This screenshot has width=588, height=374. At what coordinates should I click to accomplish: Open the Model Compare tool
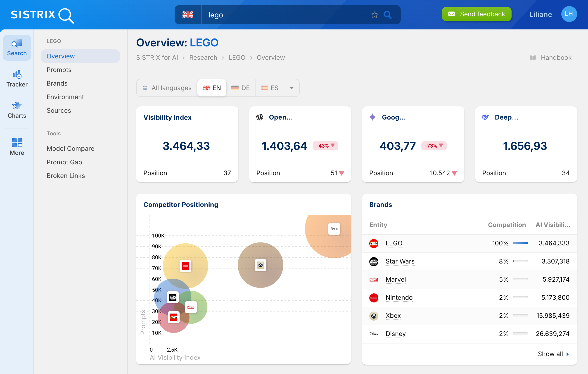70,149
